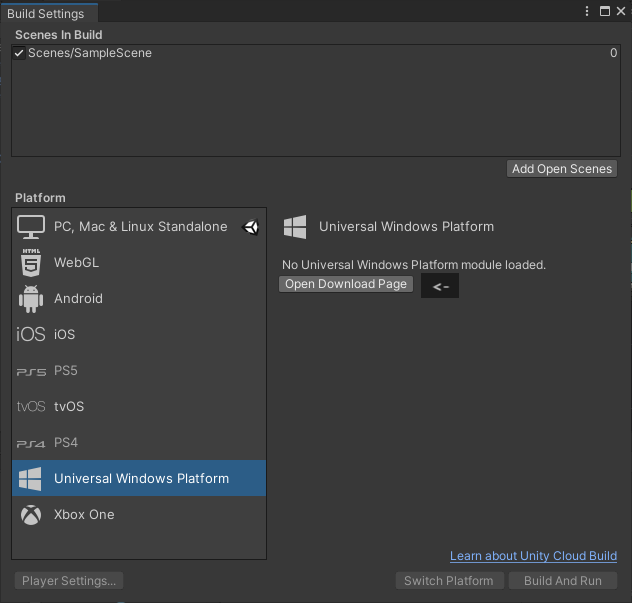Select the Xbox One platform row

[x=139, y=515]
